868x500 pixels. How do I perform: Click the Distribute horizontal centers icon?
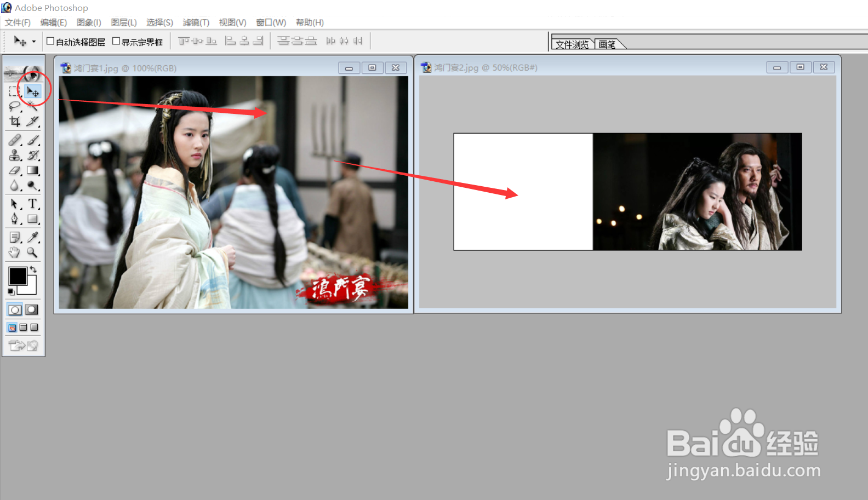(344, 41)
